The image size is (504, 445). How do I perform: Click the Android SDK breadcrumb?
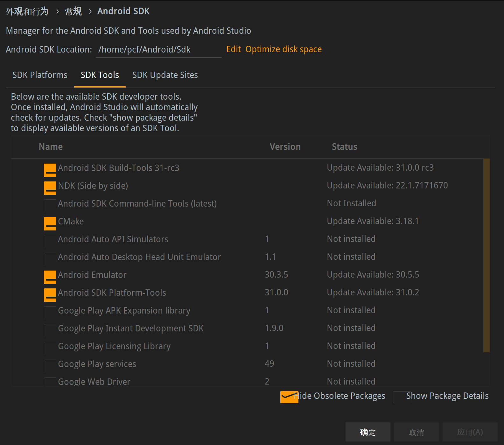[123, 11]
